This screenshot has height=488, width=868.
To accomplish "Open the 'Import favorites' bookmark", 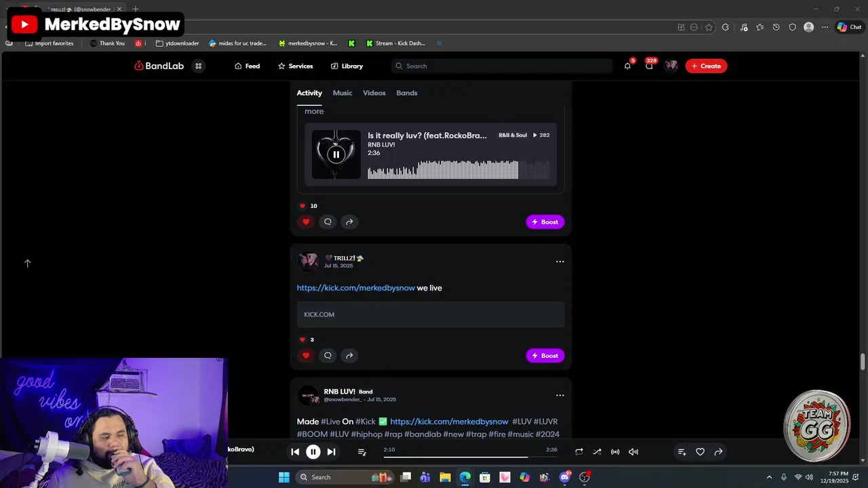I will coord(49,43).
